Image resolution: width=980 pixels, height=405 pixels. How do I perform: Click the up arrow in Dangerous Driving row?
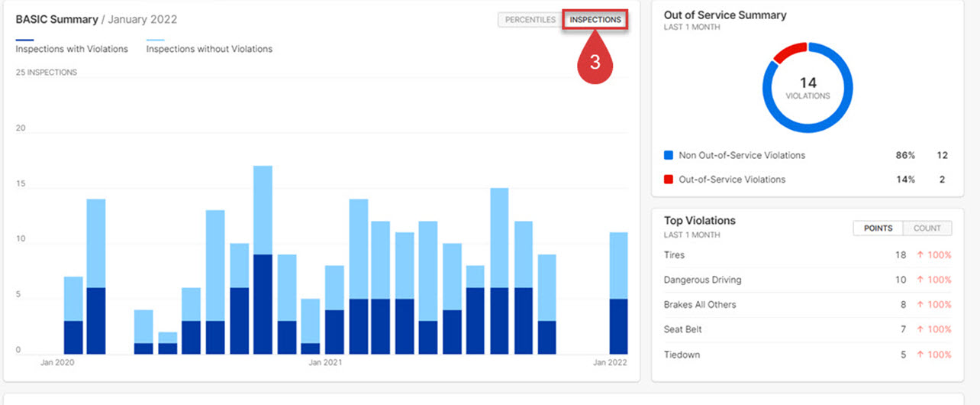tap(919, 280)
